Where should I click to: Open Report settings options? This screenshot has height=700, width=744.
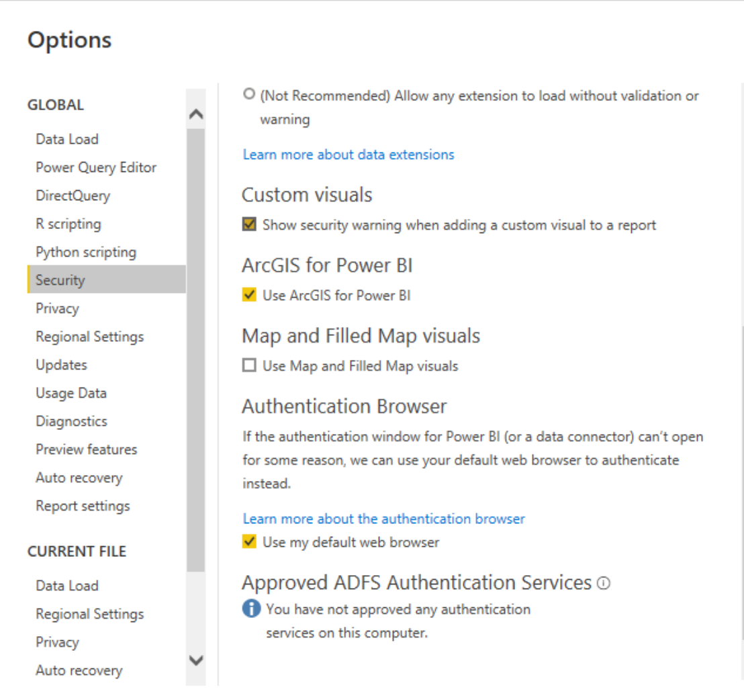point(83,506)
